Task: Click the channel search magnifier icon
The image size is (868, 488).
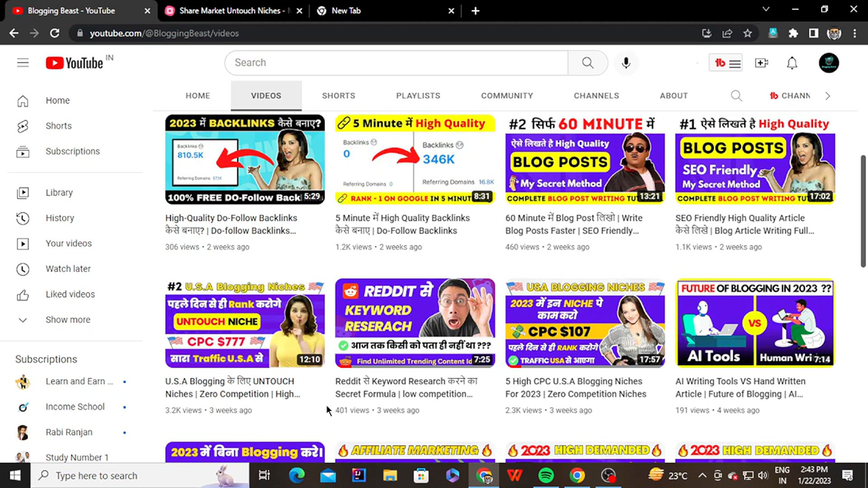Action: point(736,96)
